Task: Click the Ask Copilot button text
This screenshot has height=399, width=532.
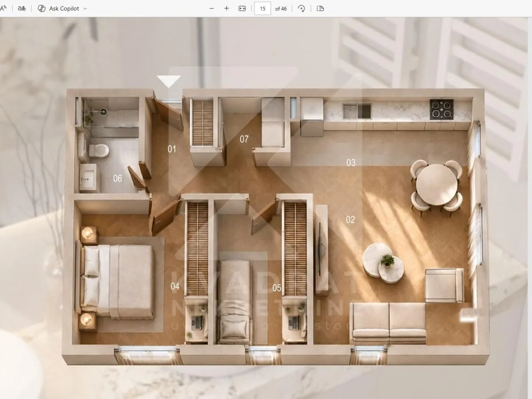Action: [65, 8]
